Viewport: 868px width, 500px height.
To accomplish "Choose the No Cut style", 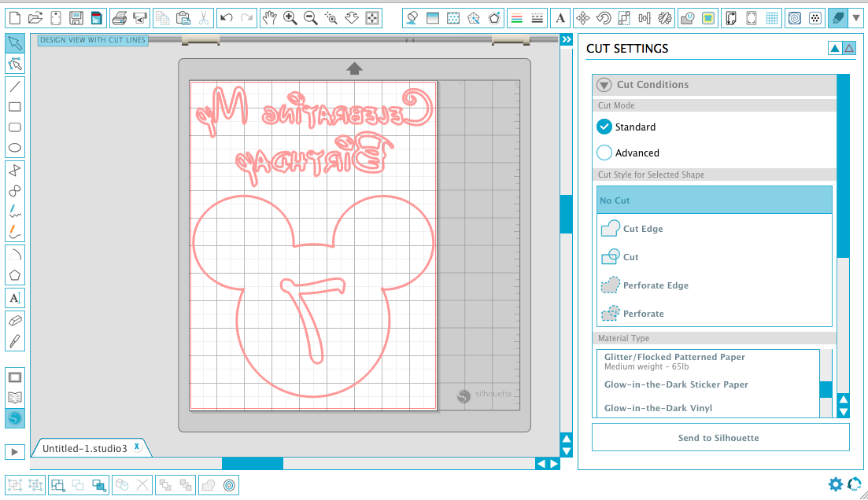I will point(714,200).
